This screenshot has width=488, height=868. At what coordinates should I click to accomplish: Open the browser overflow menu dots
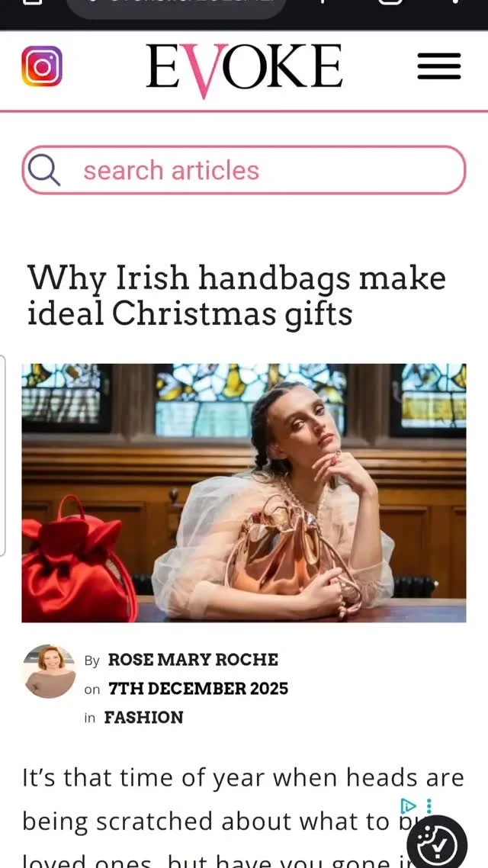454,2
